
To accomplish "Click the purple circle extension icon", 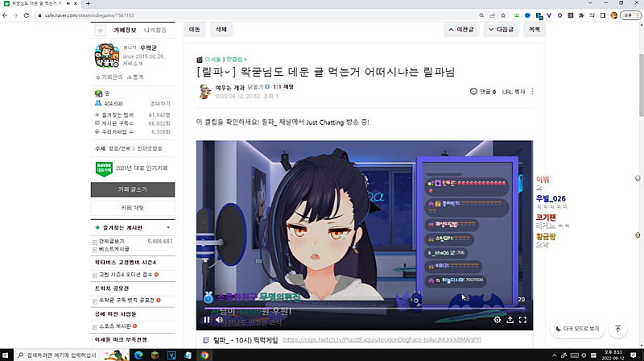I will pos(559,15).
